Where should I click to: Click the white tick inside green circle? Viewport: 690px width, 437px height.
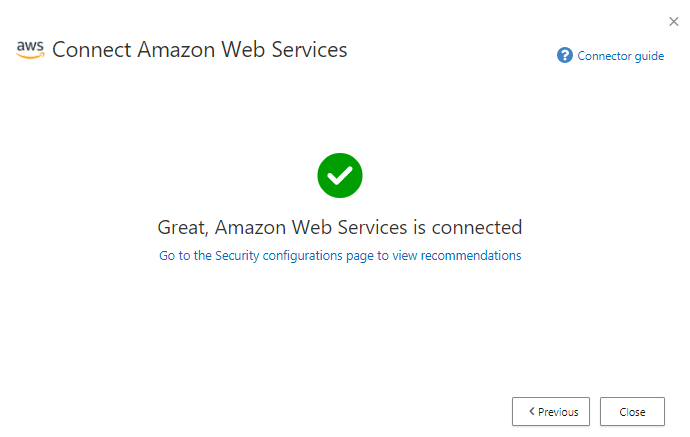click(x=340, y=176)
